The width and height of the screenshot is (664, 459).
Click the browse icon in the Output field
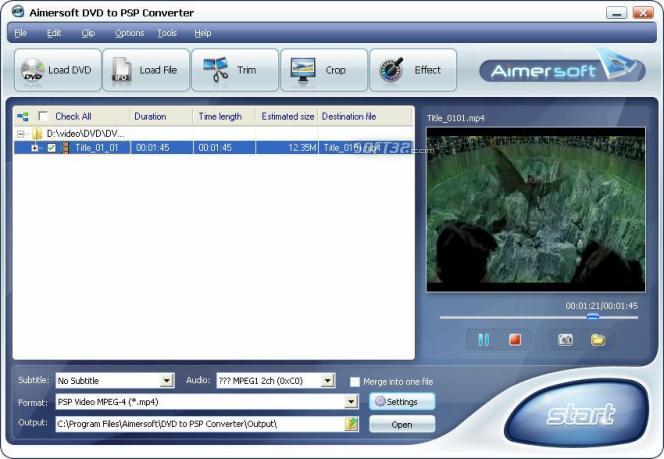[x=351, y=424]
